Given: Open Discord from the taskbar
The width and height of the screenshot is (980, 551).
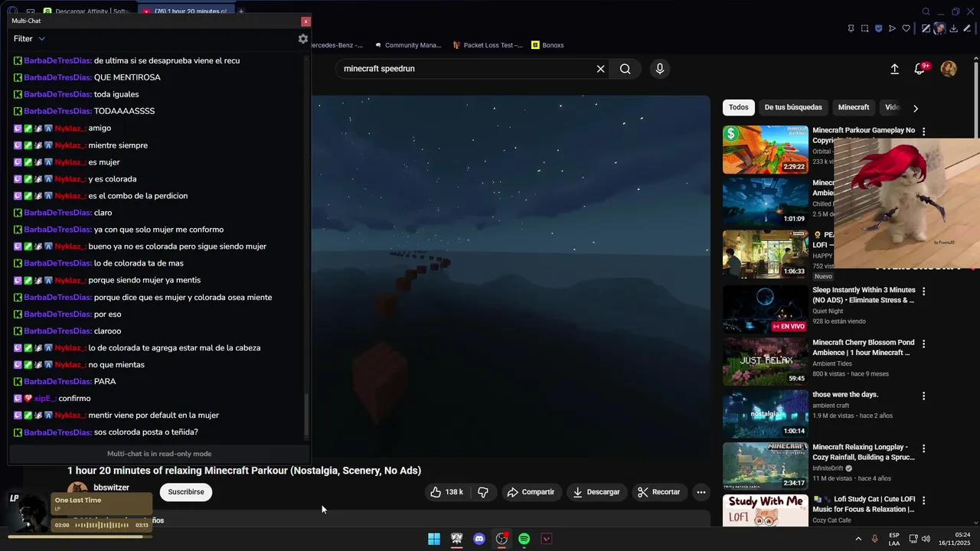Looking at the screenshot, I should pos(479,539).
